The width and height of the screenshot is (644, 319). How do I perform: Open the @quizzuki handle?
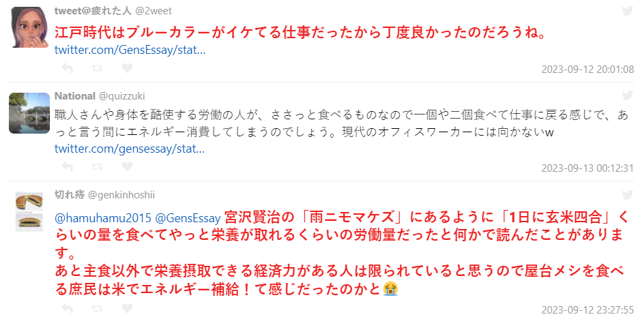(122, 96)
